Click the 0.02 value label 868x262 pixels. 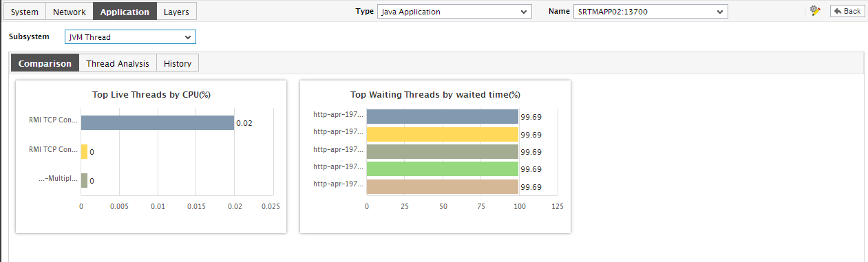pos(244,123)
